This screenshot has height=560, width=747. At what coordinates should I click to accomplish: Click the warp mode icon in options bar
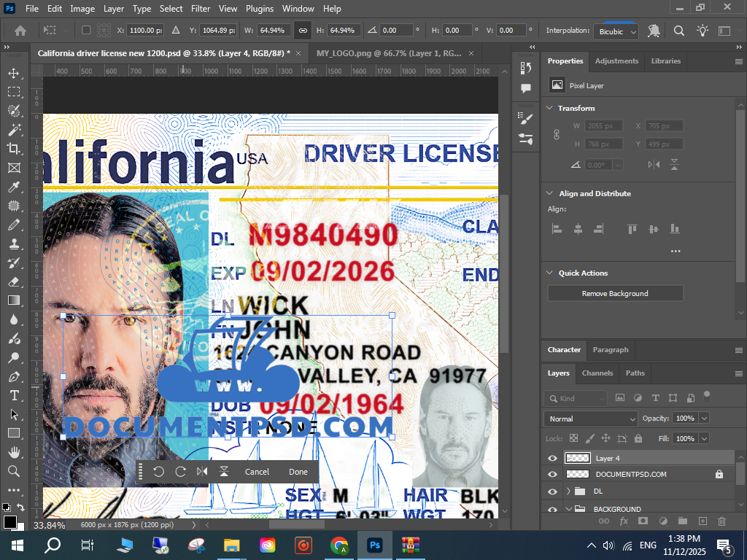654,31
